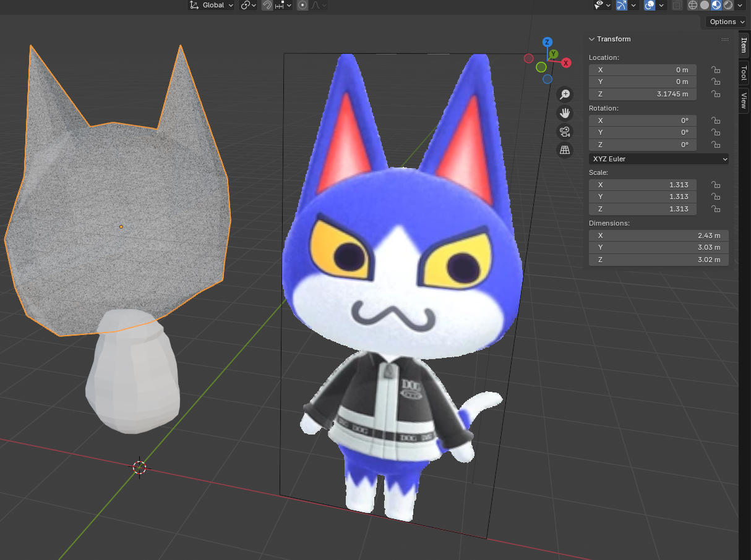Viewport: 751px width, 560px height.
Task: Switch to Wireframe viewport shading
Action: [693, 5]
